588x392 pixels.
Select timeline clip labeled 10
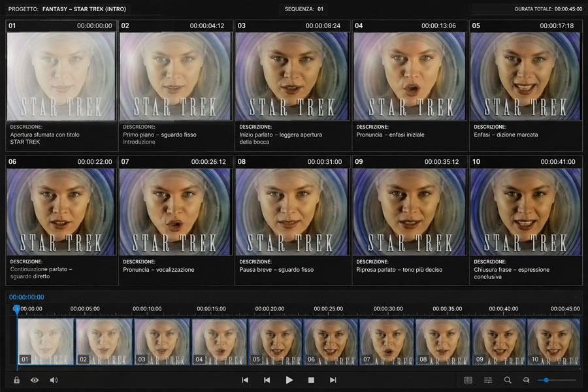click(553, 342)
